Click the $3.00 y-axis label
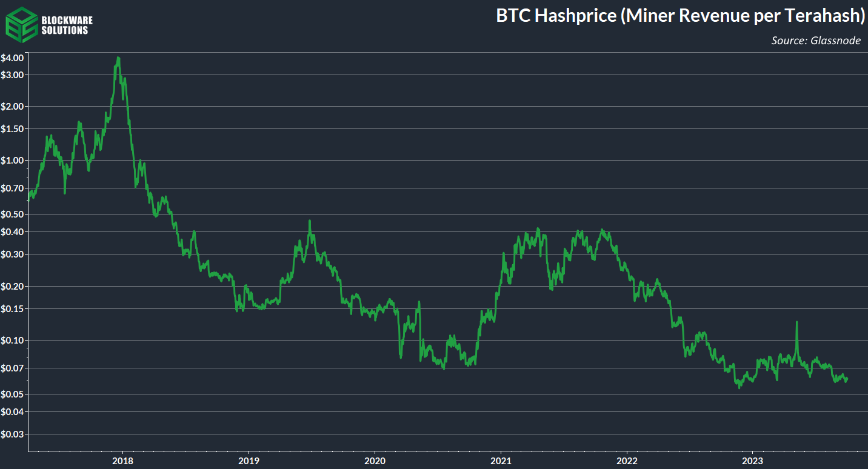The image size is (868, 469). (12, 75)
